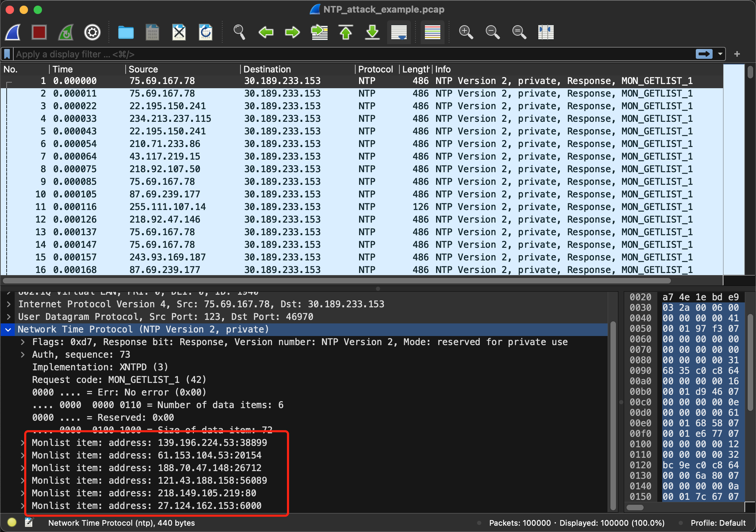
Task: Expand the User Datagram Protocol tree row
Action: click(9, 317)
